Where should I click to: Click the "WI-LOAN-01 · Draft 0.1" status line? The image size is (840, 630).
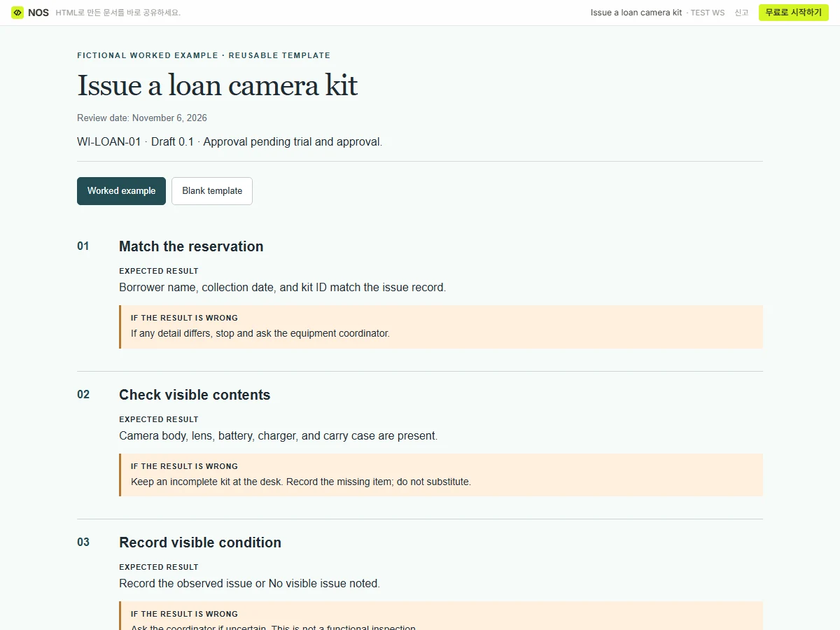(x=230, y=142)
